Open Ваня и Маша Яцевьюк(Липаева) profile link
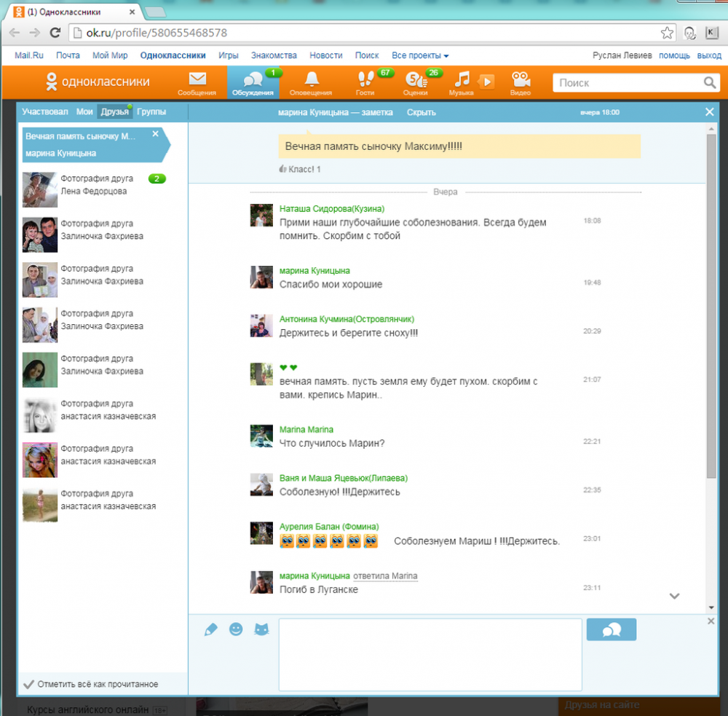 (x=344, y=478)
